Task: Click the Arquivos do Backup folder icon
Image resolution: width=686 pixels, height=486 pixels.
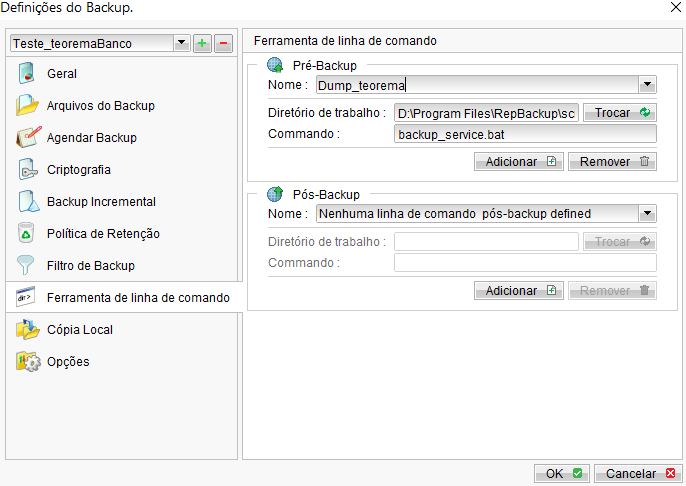Action: [x=27, y=105]
